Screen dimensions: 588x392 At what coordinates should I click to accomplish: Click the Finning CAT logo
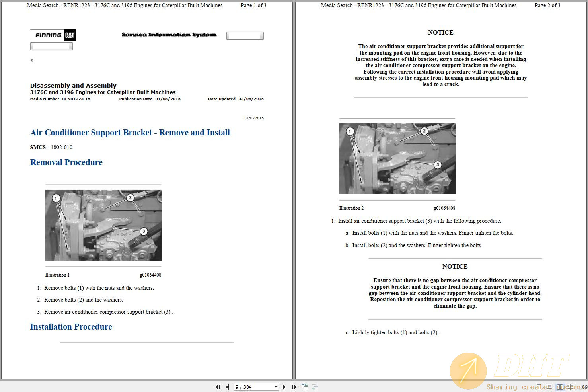(53, 35)
